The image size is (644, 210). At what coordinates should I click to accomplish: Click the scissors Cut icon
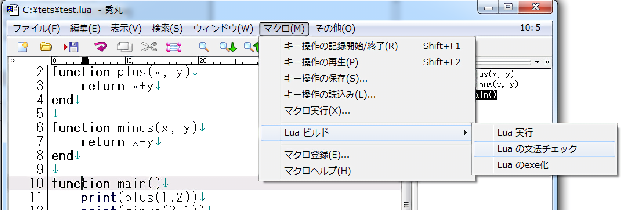point(149,47)
